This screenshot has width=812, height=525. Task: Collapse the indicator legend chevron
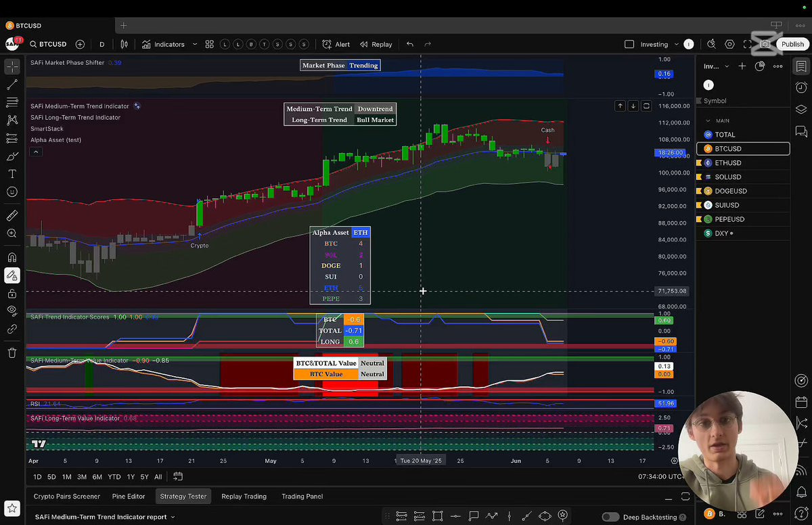point(36,152)
